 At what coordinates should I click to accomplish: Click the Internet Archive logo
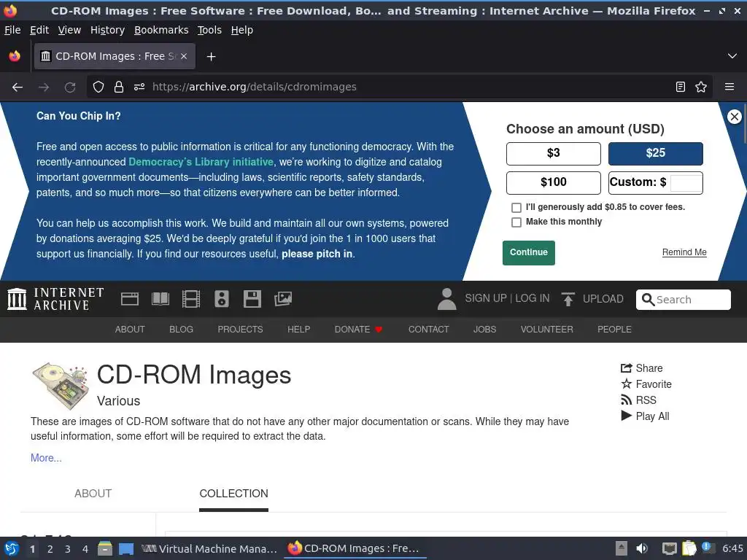coord(55,299)
